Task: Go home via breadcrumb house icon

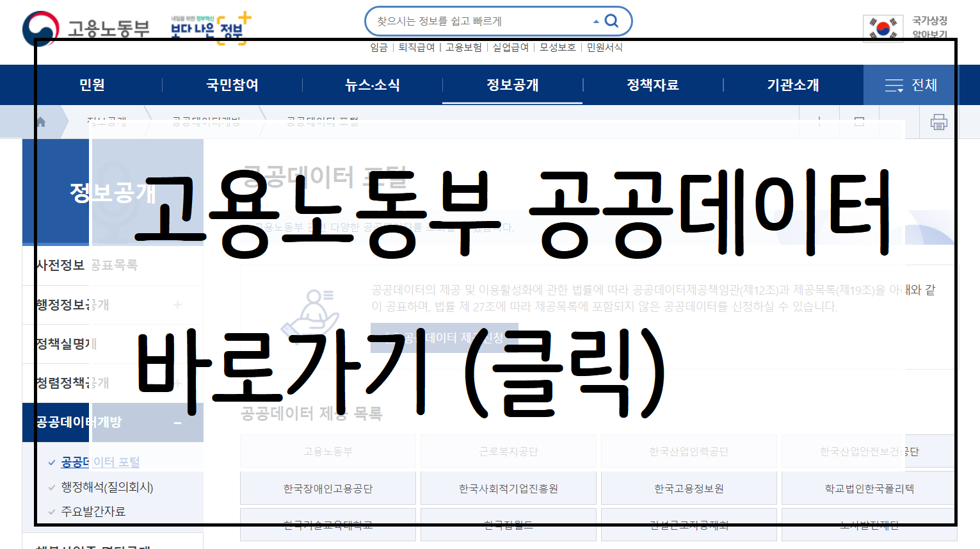Action: [x=41, y=122]
